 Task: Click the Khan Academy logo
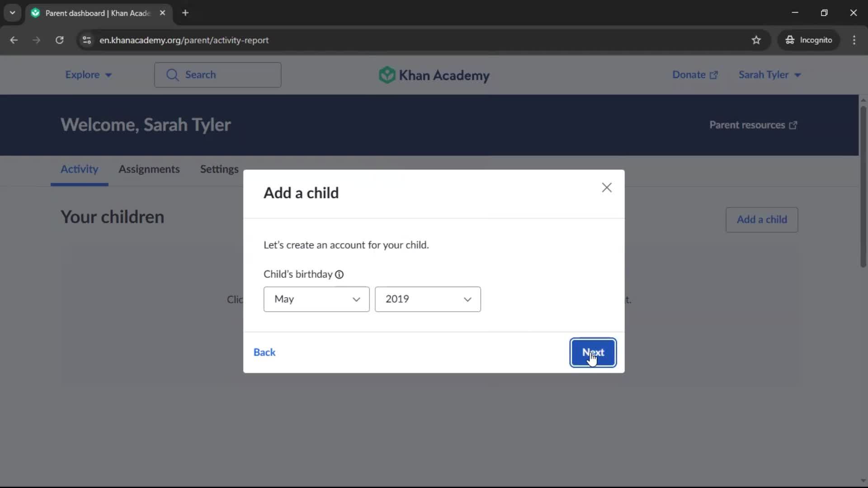434,75
